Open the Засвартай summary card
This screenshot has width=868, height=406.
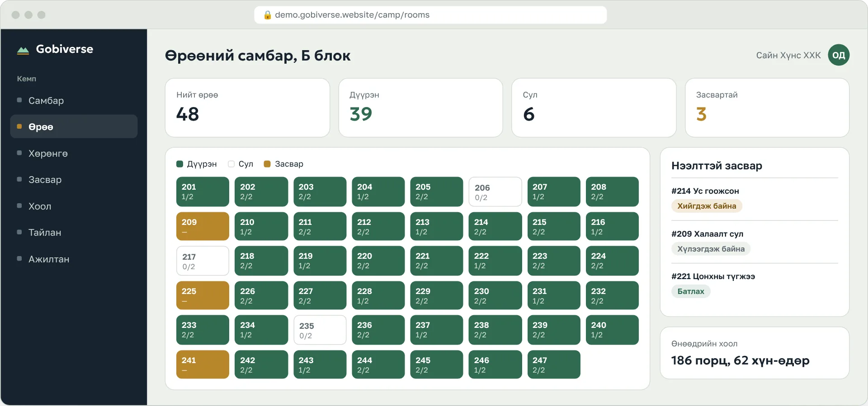[x=767, y=107]
